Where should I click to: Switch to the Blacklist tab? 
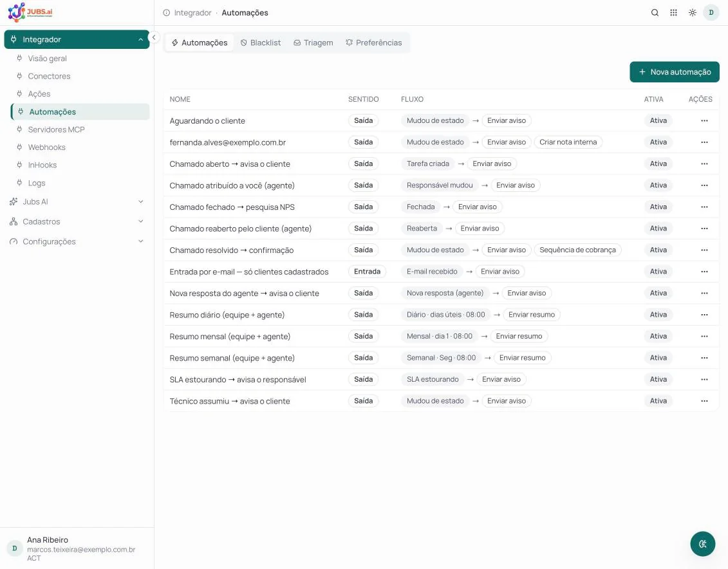point(261,42)
